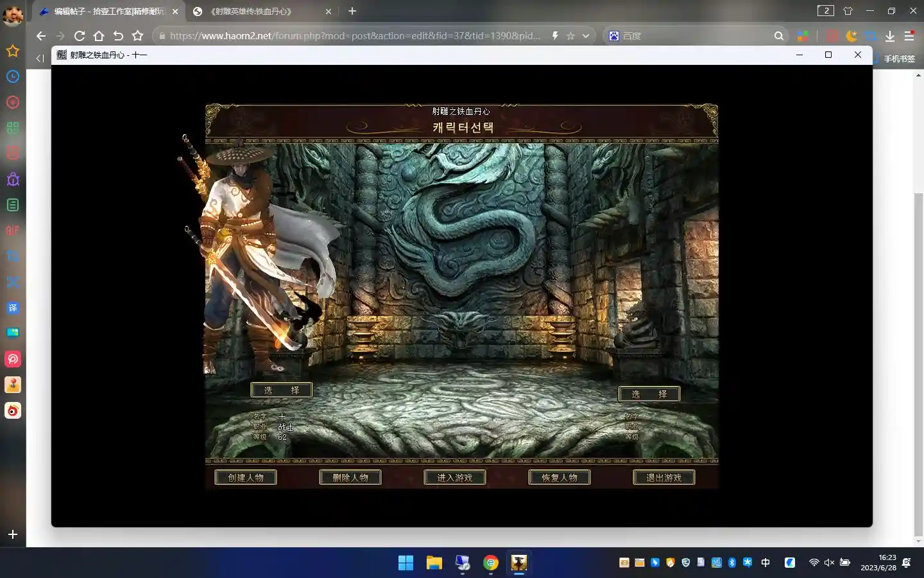Image resolution: width=924 pixels, height=578 pixels.
Task: Click the red circle sidebar icon
Action: pos(13,102)
